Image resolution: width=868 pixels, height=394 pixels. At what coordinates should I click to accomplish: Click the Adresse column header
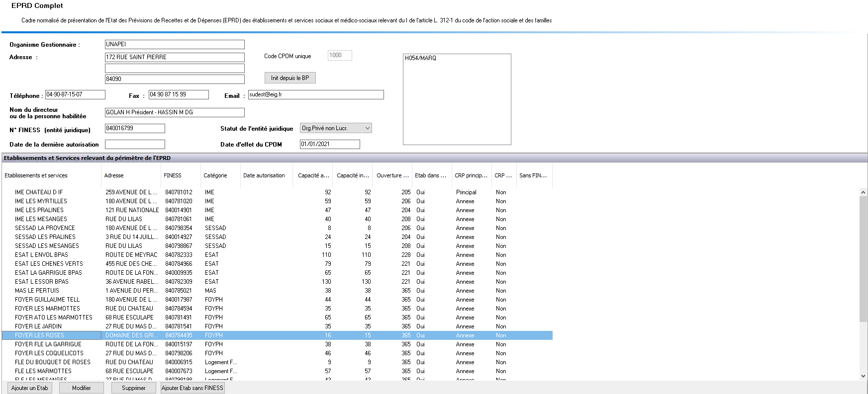click(131, 175)
